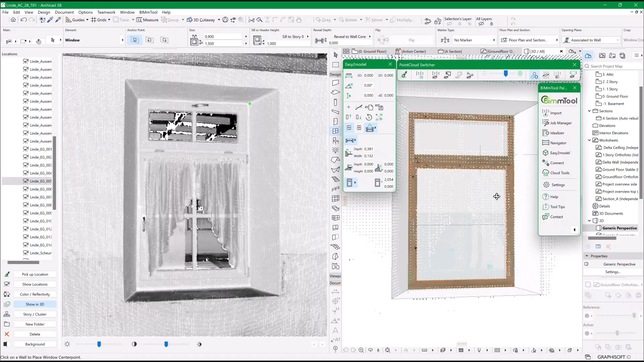Image resolution: width=644 pixels, height=362 pixels.
Task: Select the second anchor point option
Action: [150, 40]
